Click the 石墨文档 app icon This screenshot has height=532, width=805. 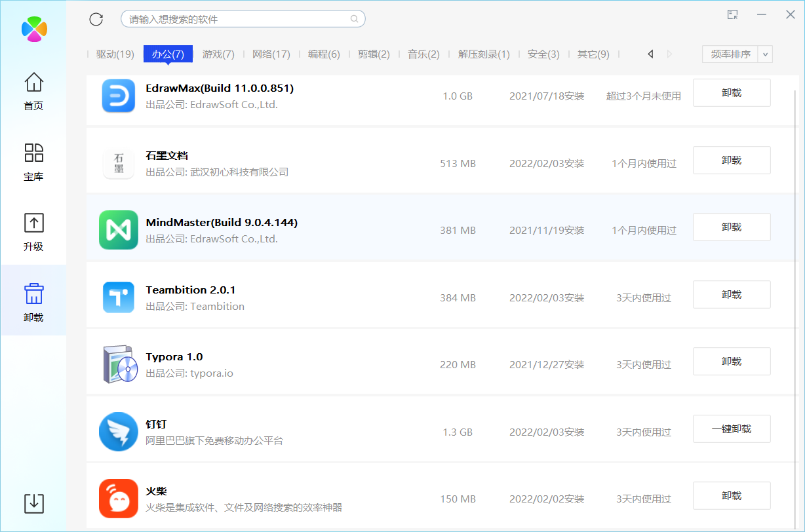tap(119, 163)
